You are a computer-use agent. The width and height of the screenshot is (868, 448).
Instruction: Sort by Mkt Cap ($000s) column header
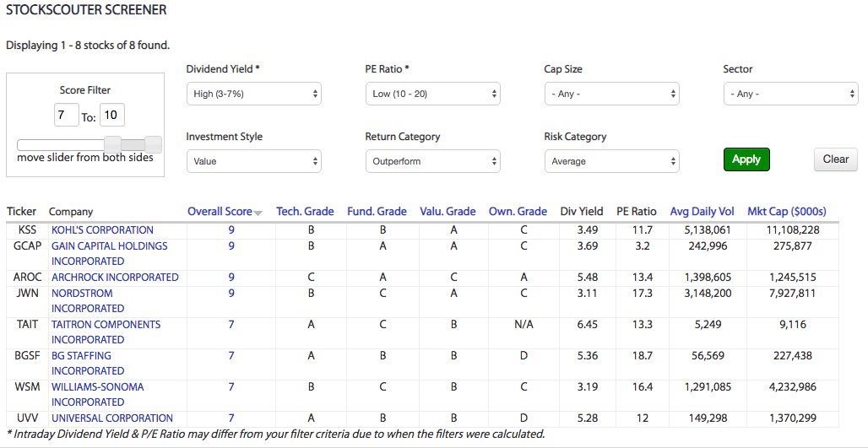(x=787, y=211)
